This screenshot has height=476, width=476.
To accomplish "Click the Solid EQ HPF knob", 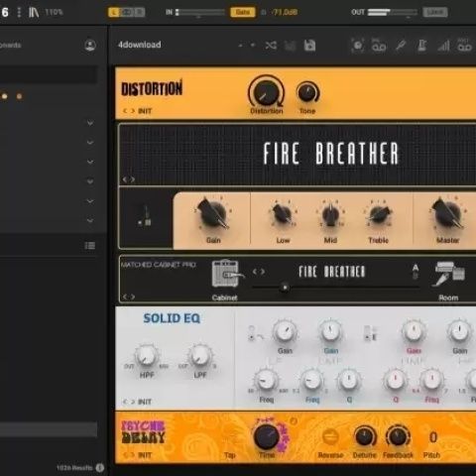I will tap(147, 357).
